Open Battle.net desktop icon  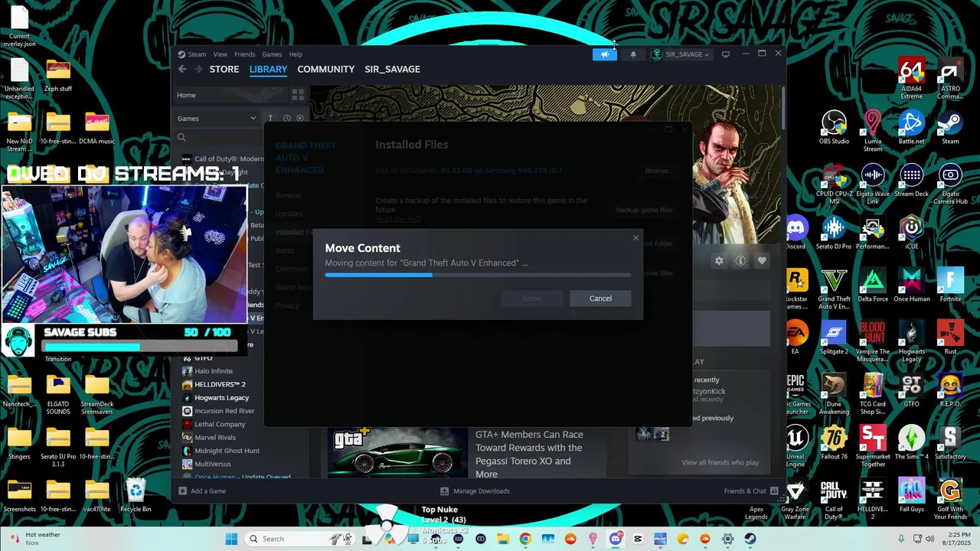point(911,128)
